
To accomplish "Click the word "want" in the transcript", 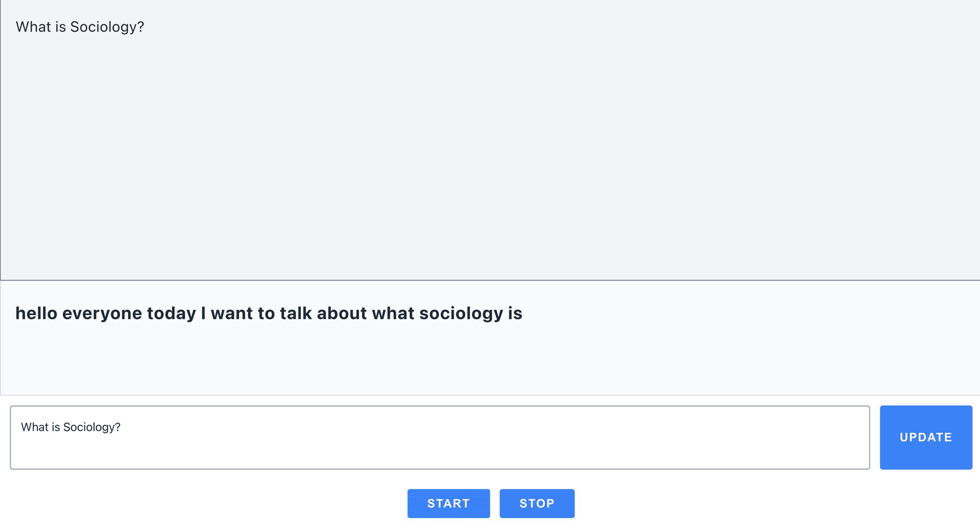I will (x=232, y=313).
